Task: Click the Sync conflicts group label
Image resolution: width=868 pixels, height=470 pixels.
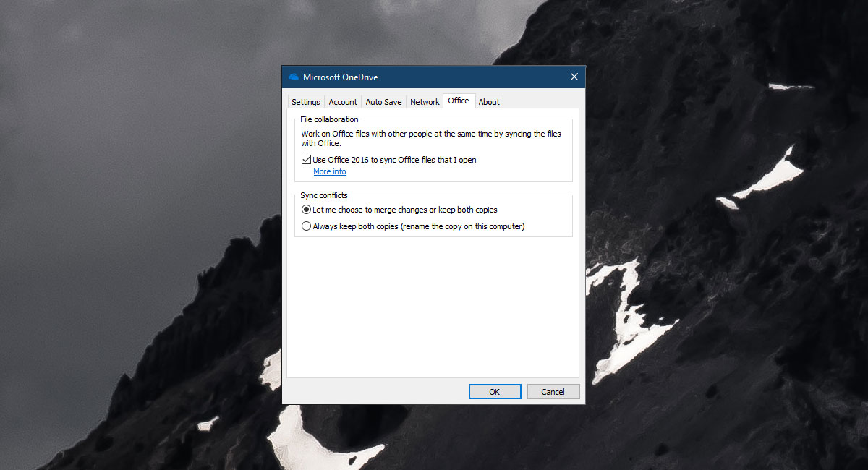Action: pos(324,195)
